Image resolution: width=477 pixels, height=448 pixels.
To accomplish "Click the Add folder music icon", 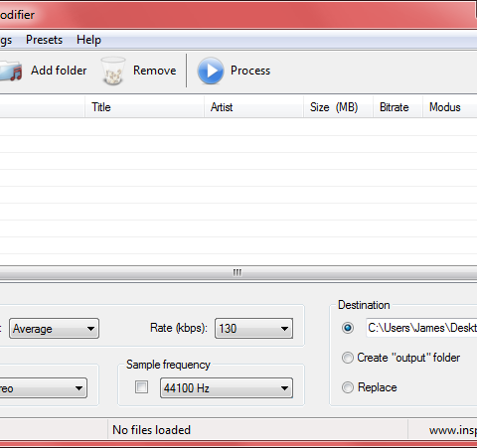I will (x=11, y=71).
